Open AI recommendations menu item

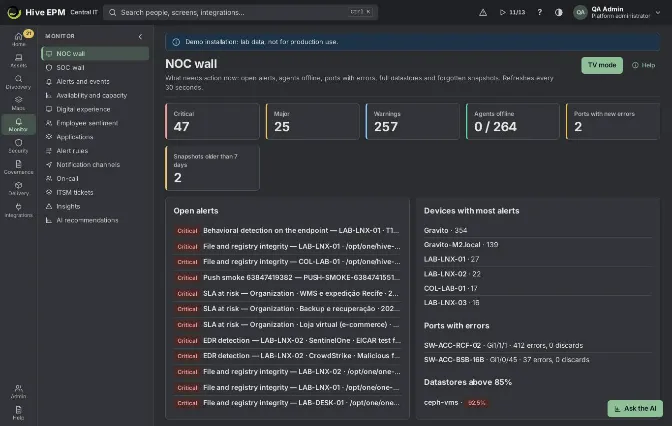95,220
